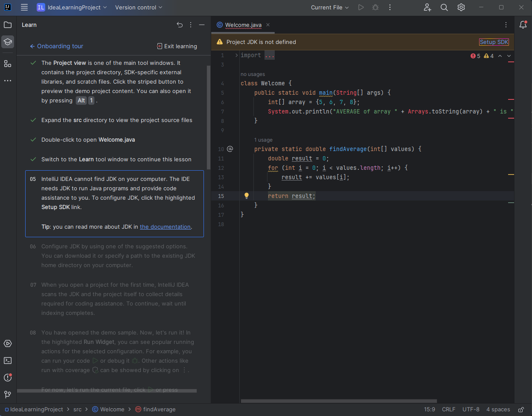
Task: Click the 'return result;' line of code
Action: click(292, 196)
